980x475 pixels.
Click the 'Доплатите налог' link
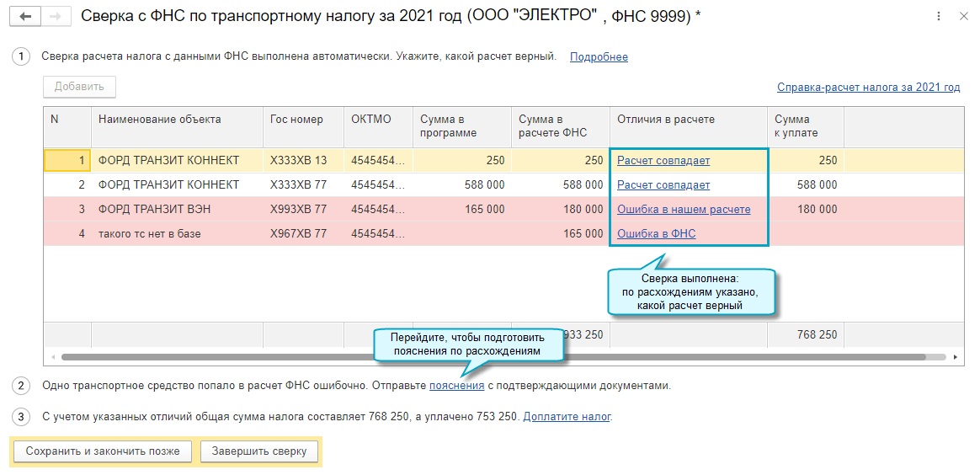(x=567, y=416)
